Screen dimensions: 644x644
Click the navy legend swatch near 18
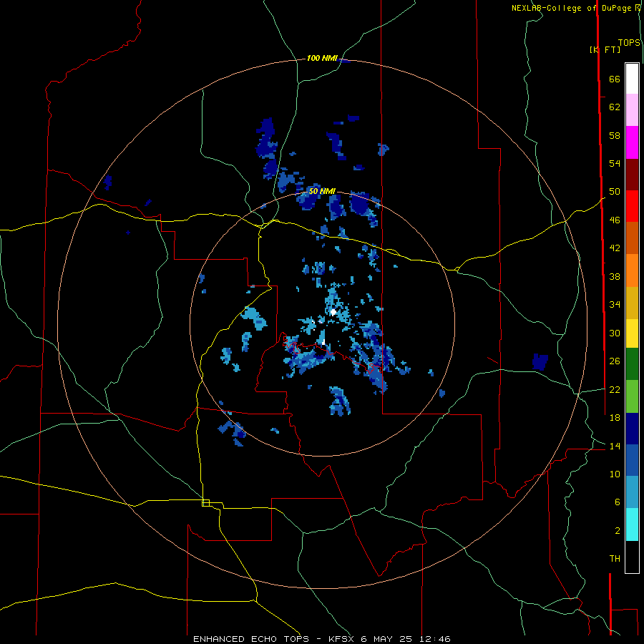pos(632,429)
